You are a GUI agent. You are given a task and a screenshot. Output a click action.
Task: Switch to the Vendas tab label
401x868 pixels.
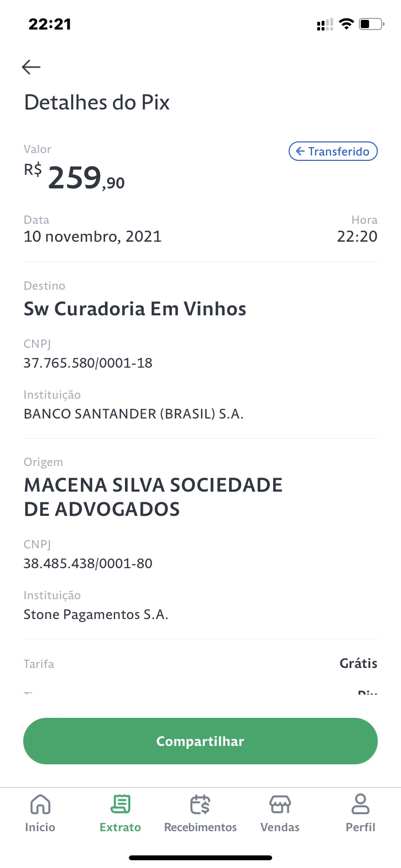coord(280,827)
